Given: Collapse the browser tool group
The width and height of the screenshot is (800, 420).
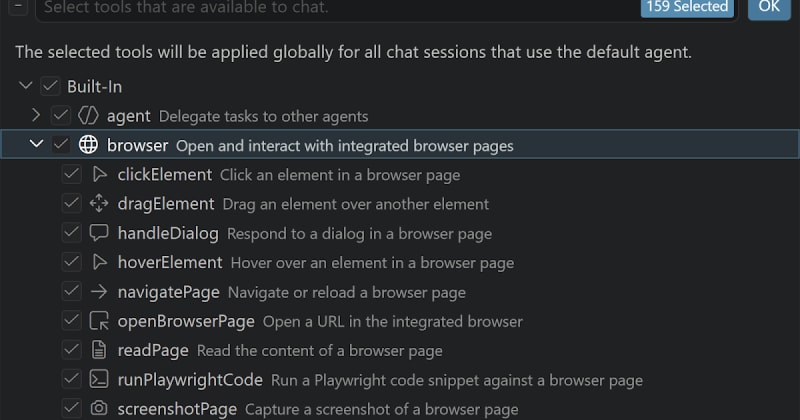Looking at the screenshot, I should click(36, 145).
